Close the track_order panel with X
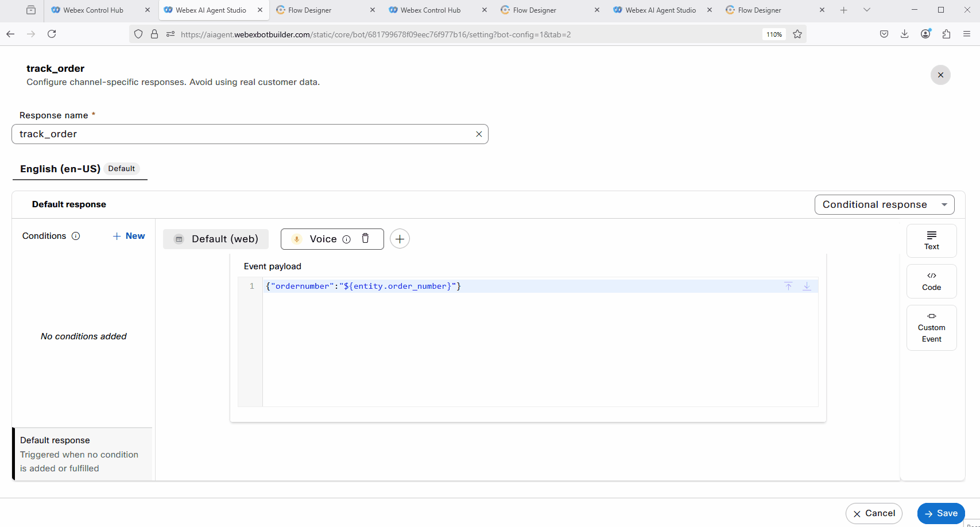Image resolution: width=980 pixels, height=527 pixels. click(x=940, y=75)
